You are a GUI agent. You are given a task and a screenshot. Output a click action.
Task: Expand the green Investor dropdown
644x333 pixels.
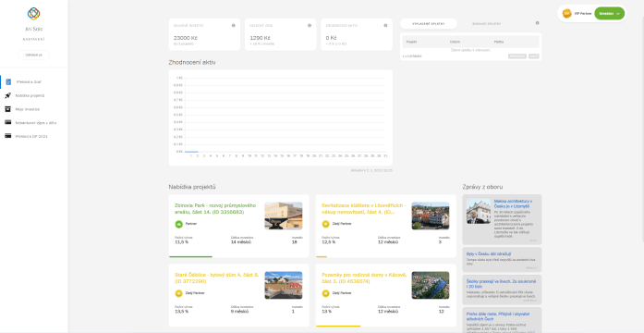[609, 14]
